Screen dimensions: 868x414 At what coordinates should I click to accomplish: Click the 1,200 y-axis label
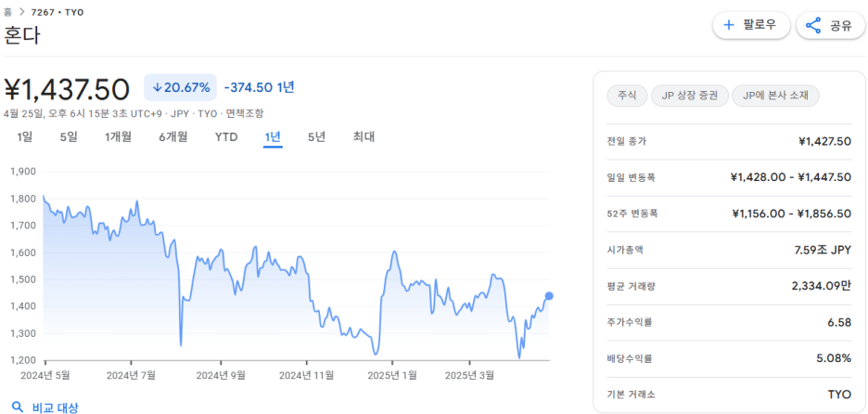pos(22,360)
